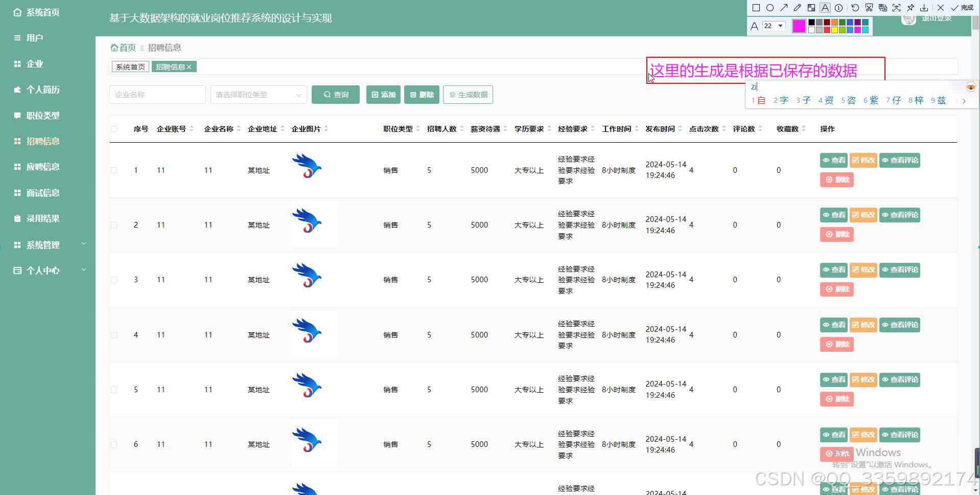Pick the yellow color swatch
Screen dimensions: 980x495
point(834,30)
